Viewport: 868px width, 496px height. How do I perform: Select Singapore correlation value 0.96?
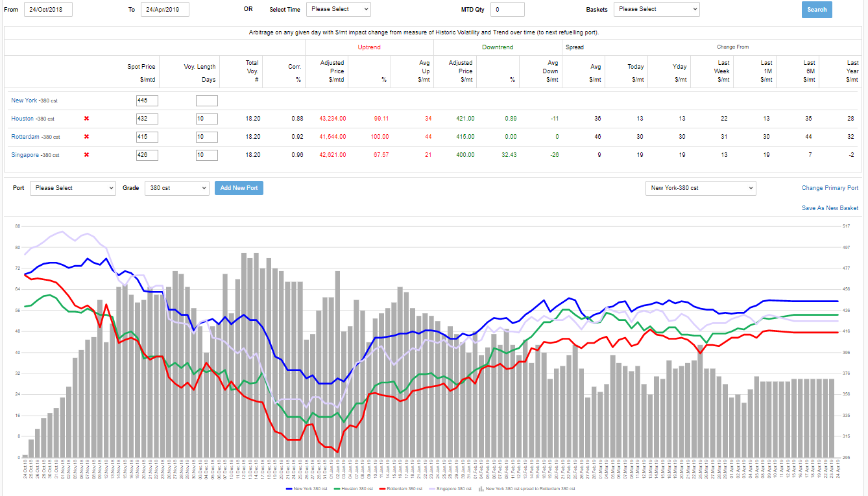pos(296,155)
